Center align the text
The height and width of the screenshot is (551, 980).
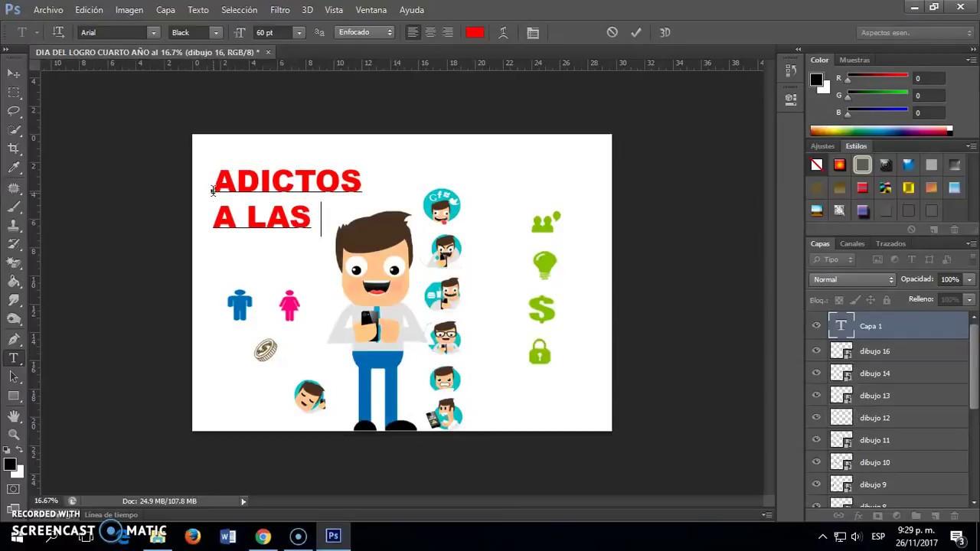pyautogui.click(x=430, y=32)
